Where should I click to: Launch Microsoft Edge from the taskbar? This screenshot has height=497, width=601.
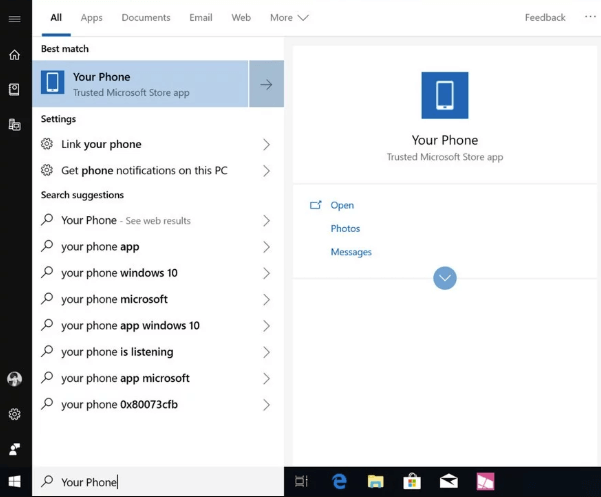339,481
